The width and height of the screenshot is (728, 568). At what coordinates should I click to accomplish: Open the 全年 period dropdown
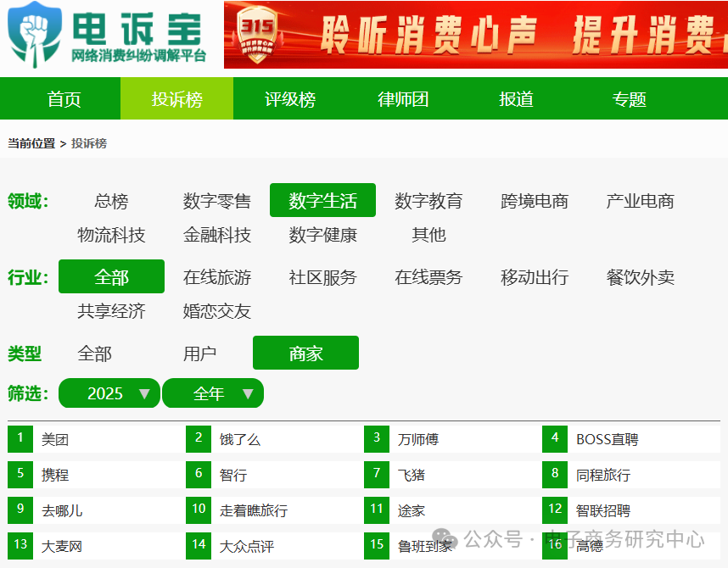pyautogui.click(x=213, y=393)
